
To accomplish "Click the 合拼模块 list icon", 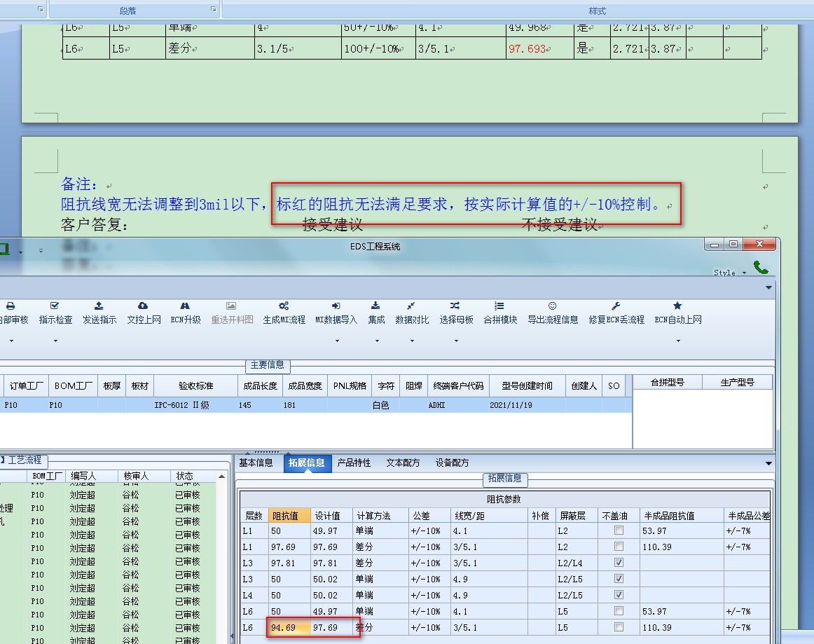I will pyautogui.click(x=499, y=306).
